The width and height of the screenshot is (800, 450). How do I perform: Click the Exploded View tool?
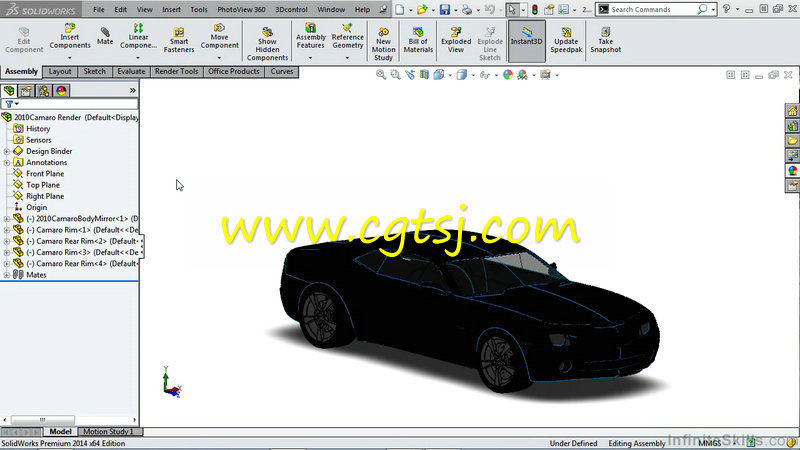click(456, 40)
